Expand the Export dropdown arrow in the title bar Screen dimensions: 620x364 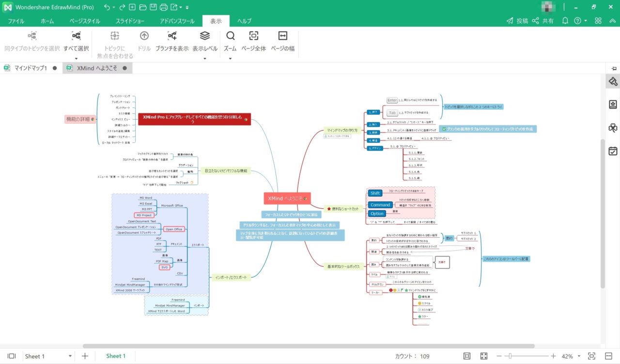pos(181,8)
